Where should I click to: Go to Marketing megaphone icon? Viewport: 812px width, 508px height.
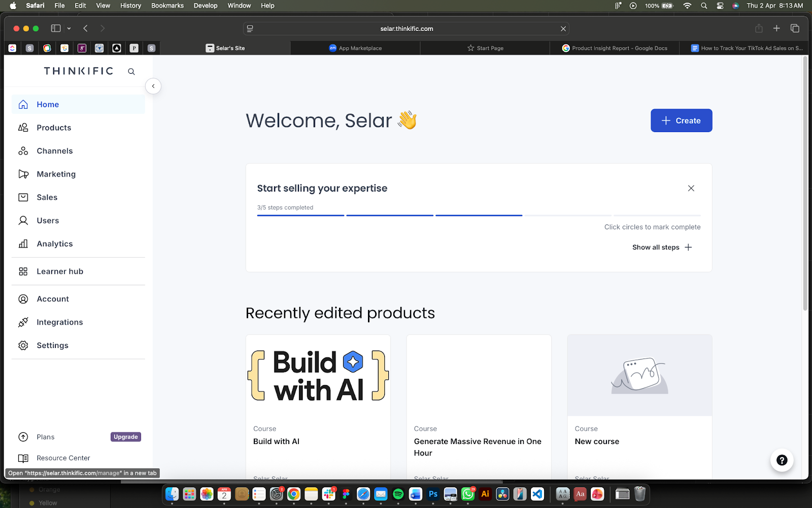(23, 174)
